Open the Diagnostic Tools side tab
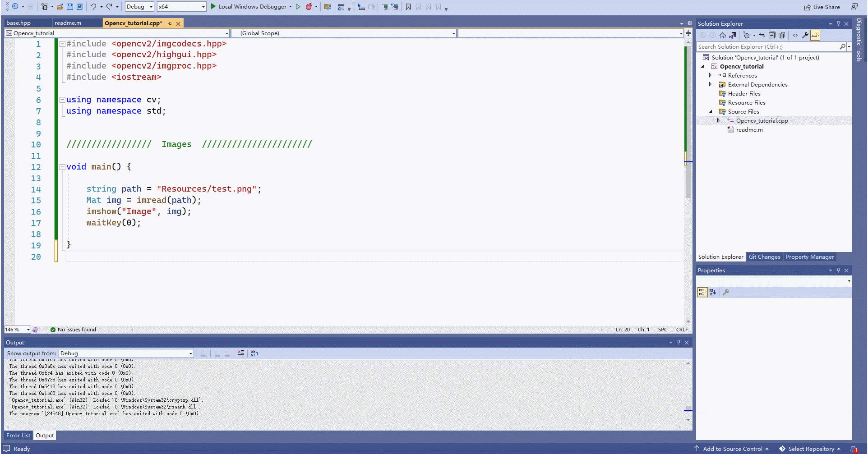This screenshot has width=868, height=454. coord(859,40)
